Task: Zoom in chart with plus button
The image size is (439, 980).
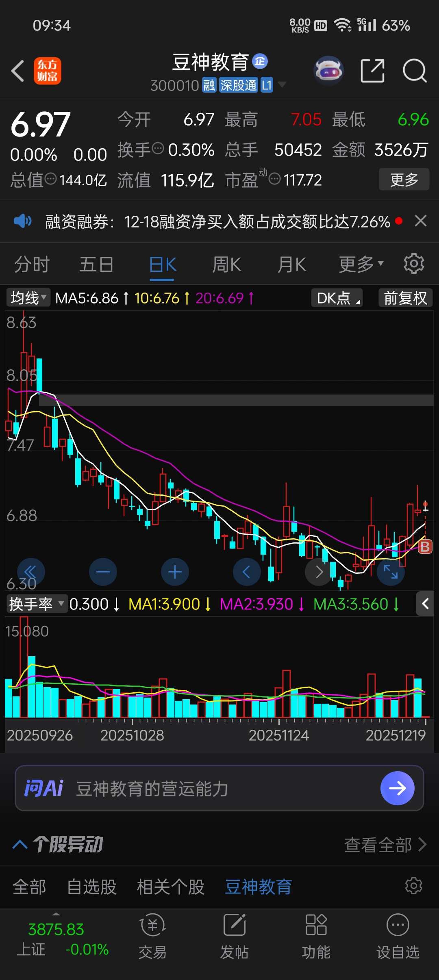Action: point(175,572)
